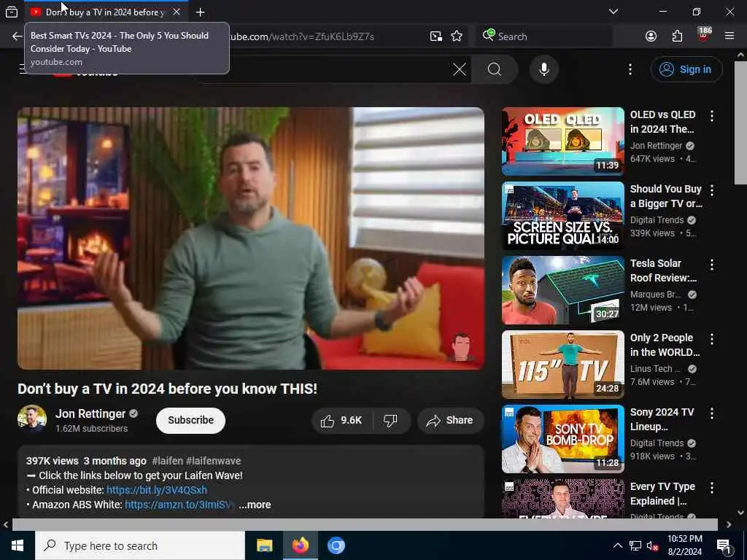Switch to Firefox in the taskbar

coord(300,545)
